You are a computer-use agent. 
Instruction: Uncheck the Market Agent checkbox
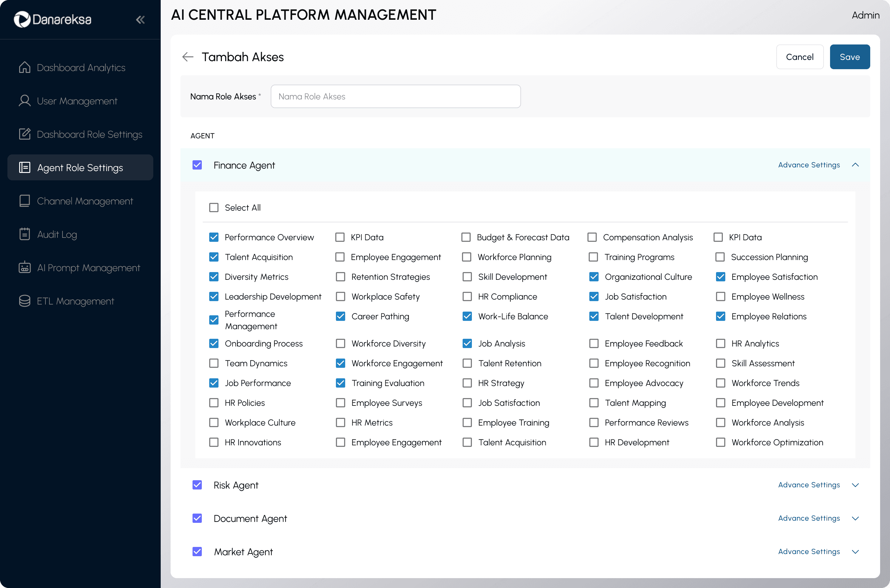[197, 552]
